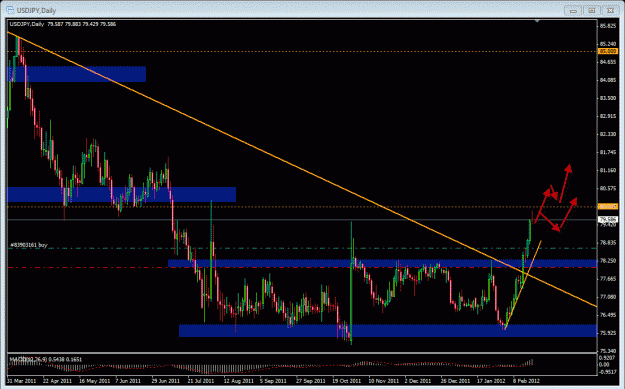The width and height of the screenshot is (625, 389).
Task: Click the 0.9207 MACD scale value
Action: [607, 358]
